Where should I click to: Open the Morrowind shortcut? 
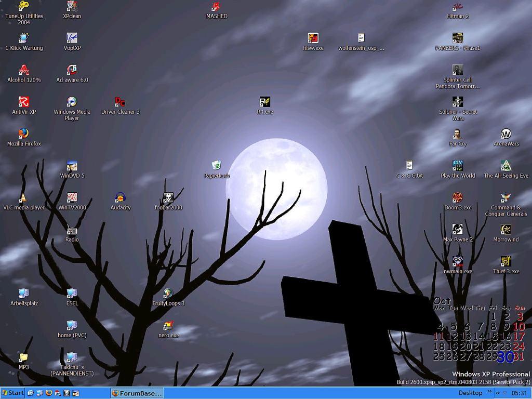[x=506, y=233]
